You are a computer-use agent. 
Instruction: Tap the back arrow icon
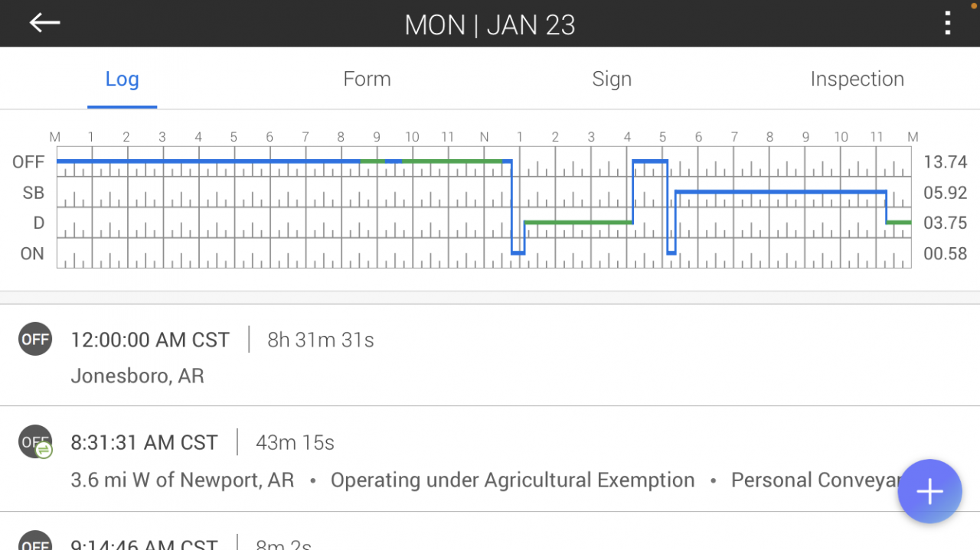[x=44, y=23]
